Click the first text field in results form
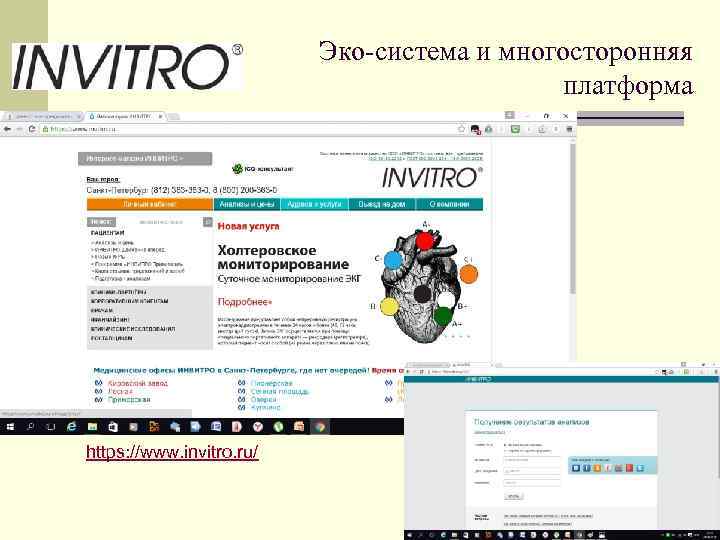The width and height of the screenshot is (720, 540). coord(532,460)
